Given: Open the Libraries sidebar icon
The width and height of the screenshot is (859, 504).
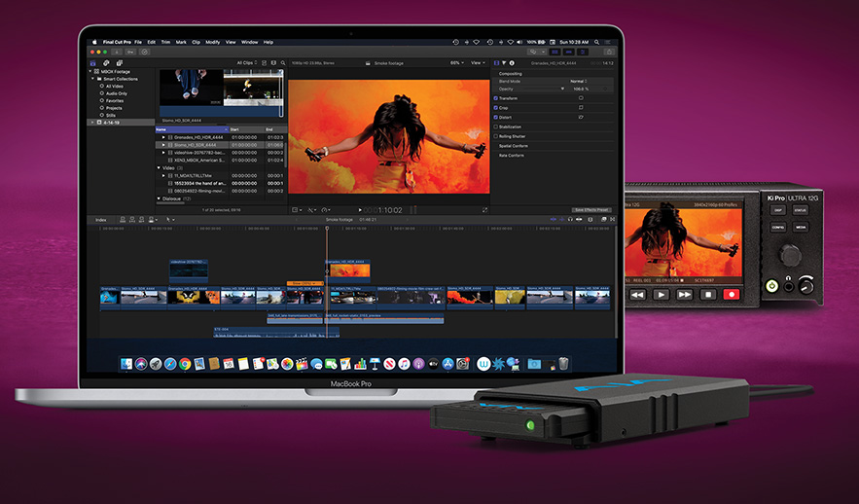Looking at the screenshot, I should (93, 63).
